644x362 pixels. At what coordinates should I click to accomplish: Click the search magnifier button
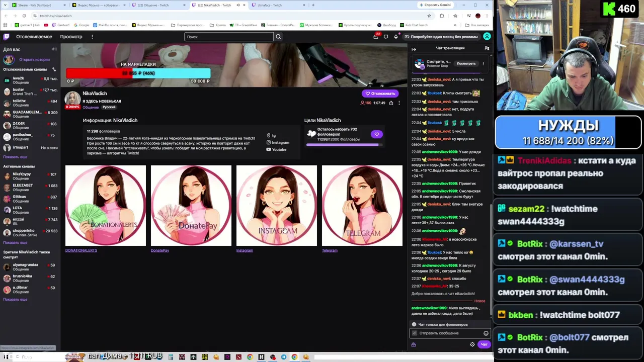coord(278,37)
